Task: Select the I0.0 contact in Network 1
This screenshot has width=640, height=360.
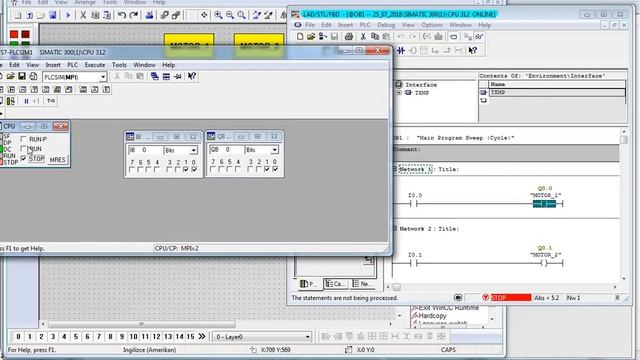Action: pos(413,204)
